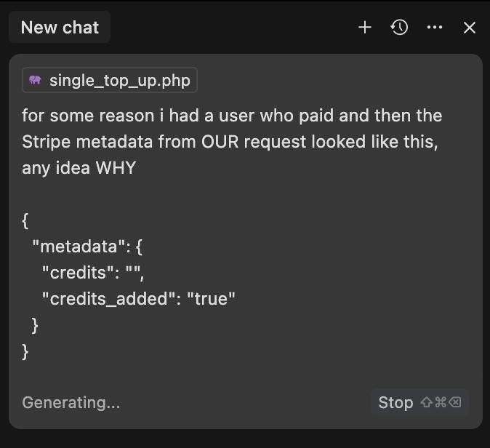Click the 'any idea WHY' text
The width and height of the screenshot is (490, 448).
(x=79, y=168)
